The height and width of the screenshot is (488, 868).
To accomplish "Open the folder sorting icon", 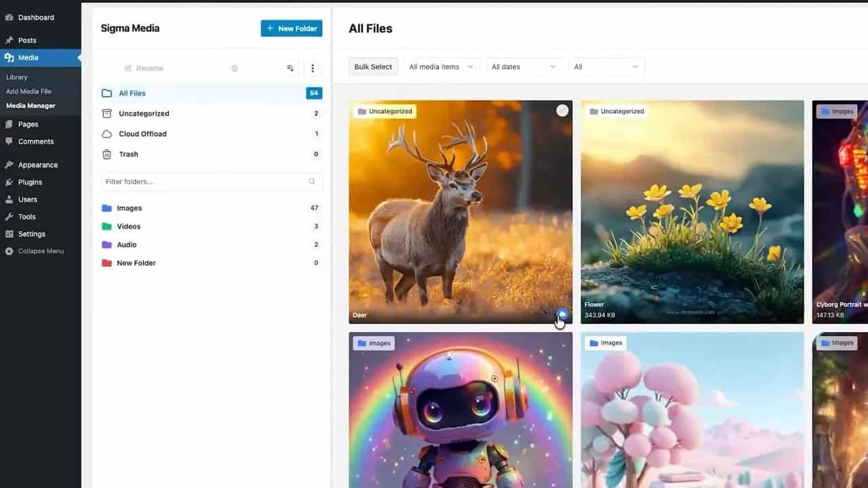I will pyautogui.click(x=290, y=68).
